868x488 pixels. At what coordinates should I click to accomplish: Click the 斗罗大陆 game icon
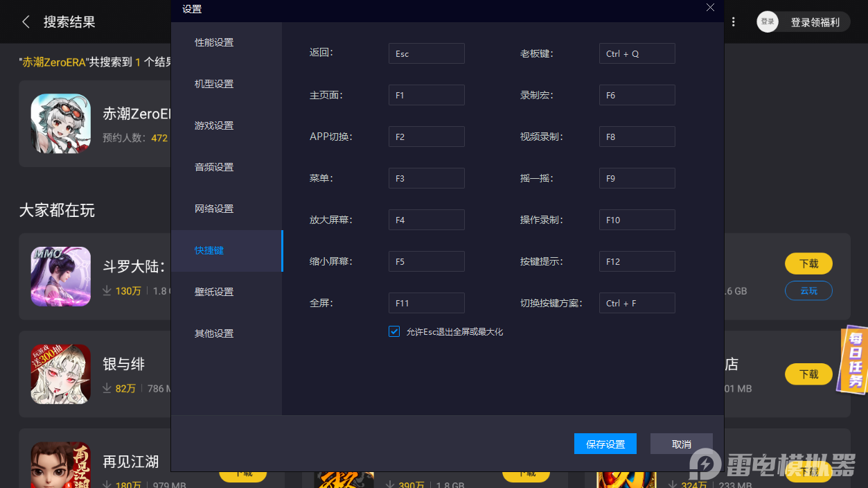coord(60,276)
